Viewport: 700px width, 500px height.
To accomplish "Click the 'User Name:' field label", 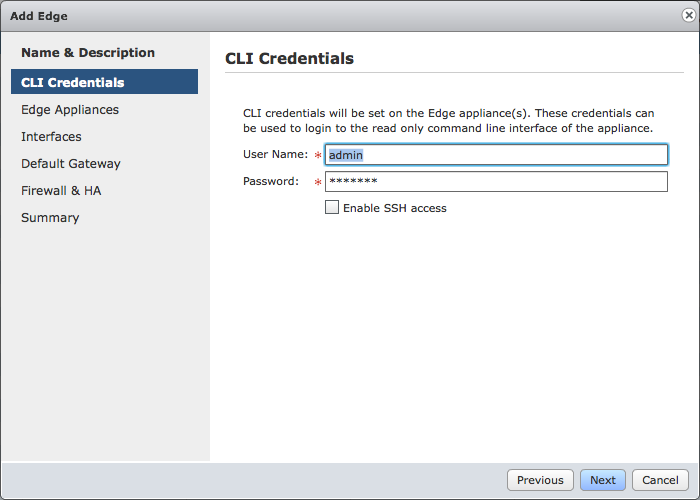I will [x=275, y=154].
